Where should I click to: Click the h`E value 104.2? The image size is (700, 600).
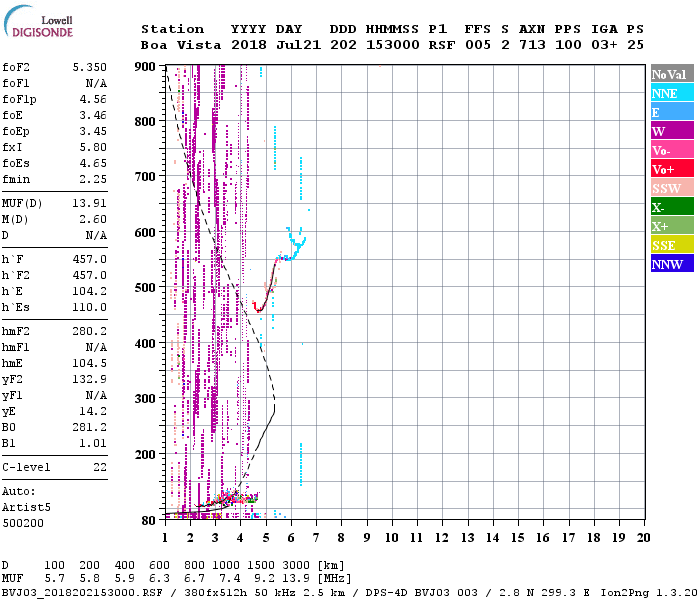[x=89, y=292]
